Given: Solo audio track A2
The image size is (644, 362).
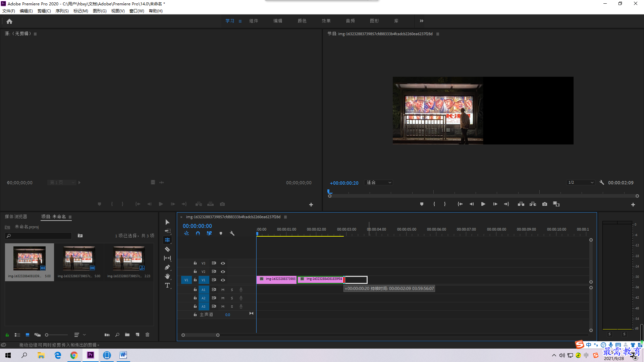Looking at the screenshot, I should [x=232, y=298].
